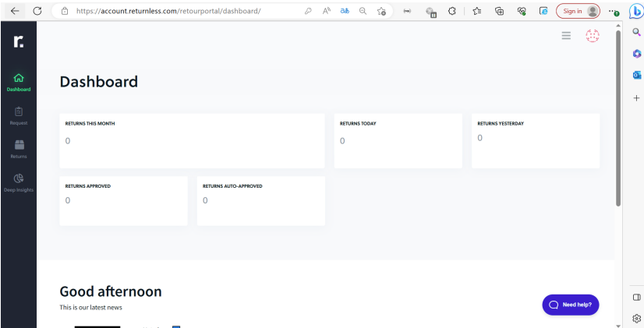This screenshot has height=328, width=644.
Task: Click the scrollbar down arrow
Action: coord(618,325)
